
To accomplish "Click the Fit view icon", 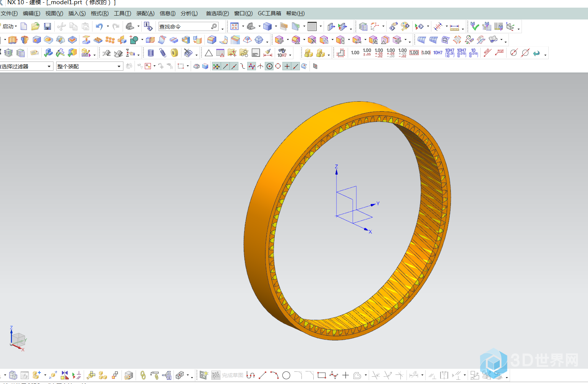I will coord(235,26).
